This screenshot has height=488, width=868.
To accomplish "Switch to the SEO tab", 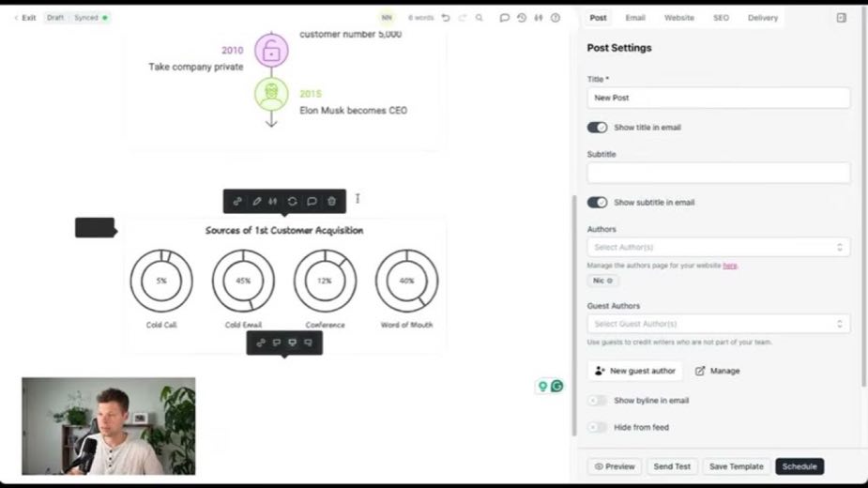I will [721, 18].
